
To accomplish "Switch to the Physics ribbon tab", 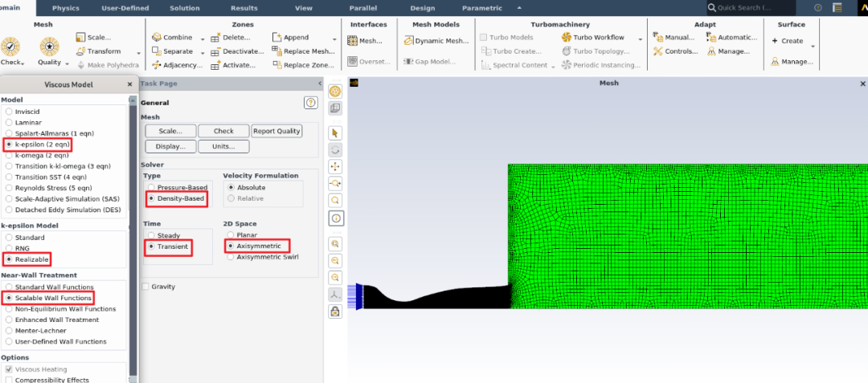I will [x=66, y=8].
